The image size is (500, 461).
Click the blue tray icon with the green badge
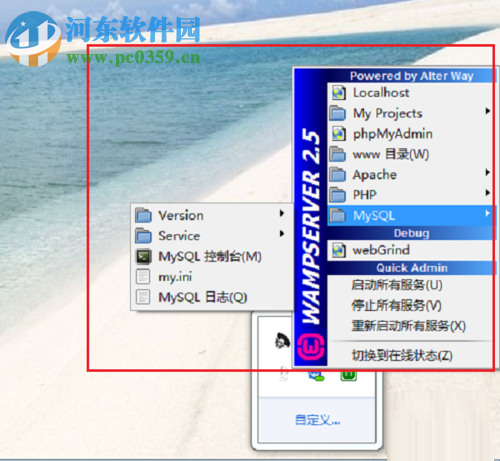(x=316, y=376)
